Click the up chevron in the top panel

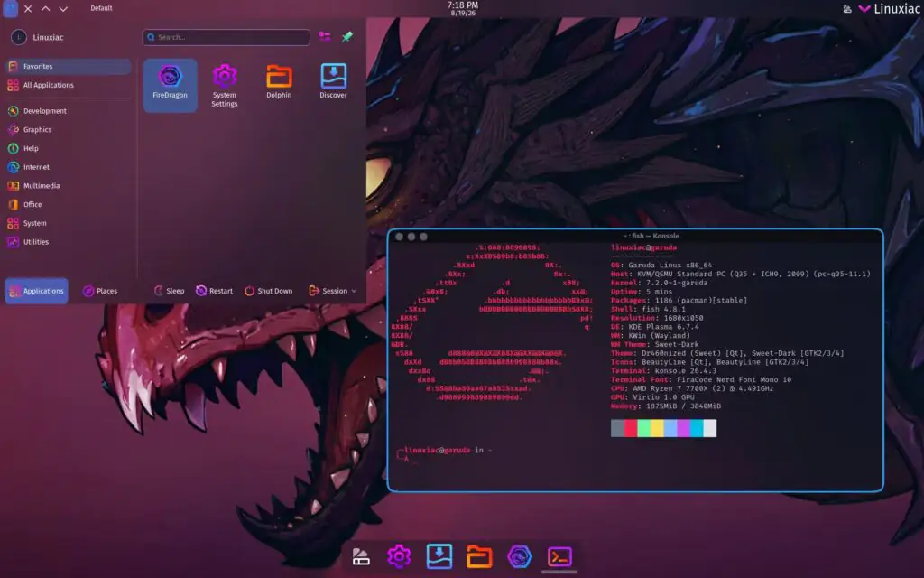pos(45,9)
